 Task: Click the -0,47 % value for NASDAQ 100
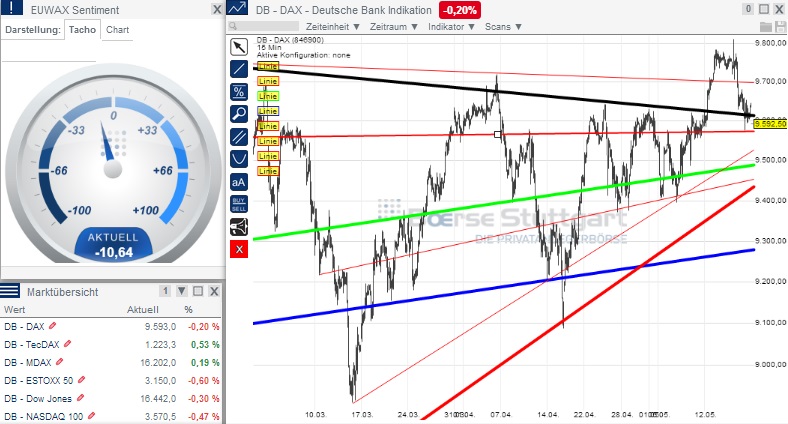(204, 417)
